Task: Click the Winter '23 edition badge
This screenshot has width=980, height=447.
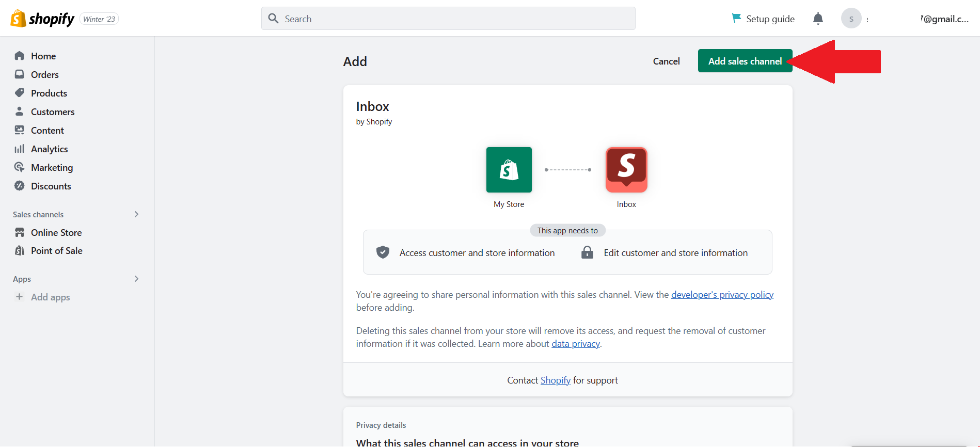Action: [99, 19]
